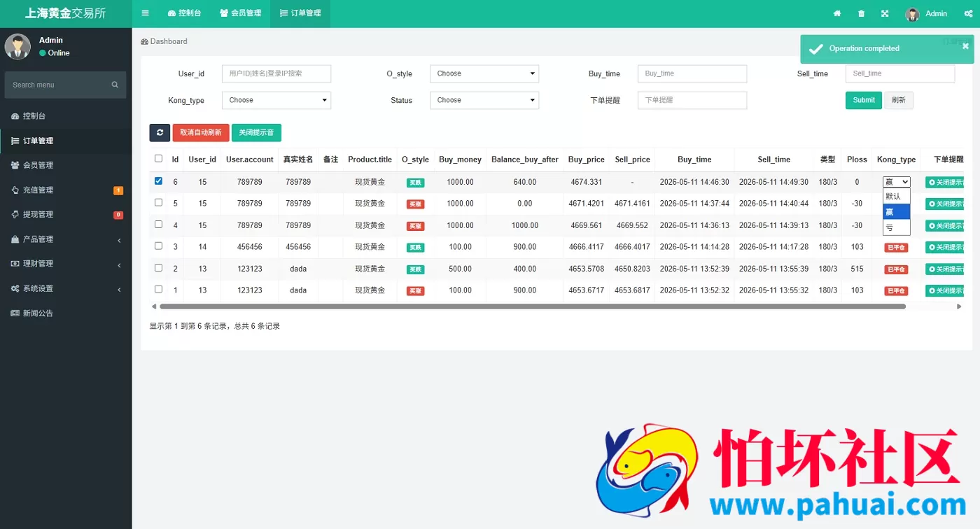Screen dimensions: 980x529
Task: Click the green Submit button
Action: (864, 100)
